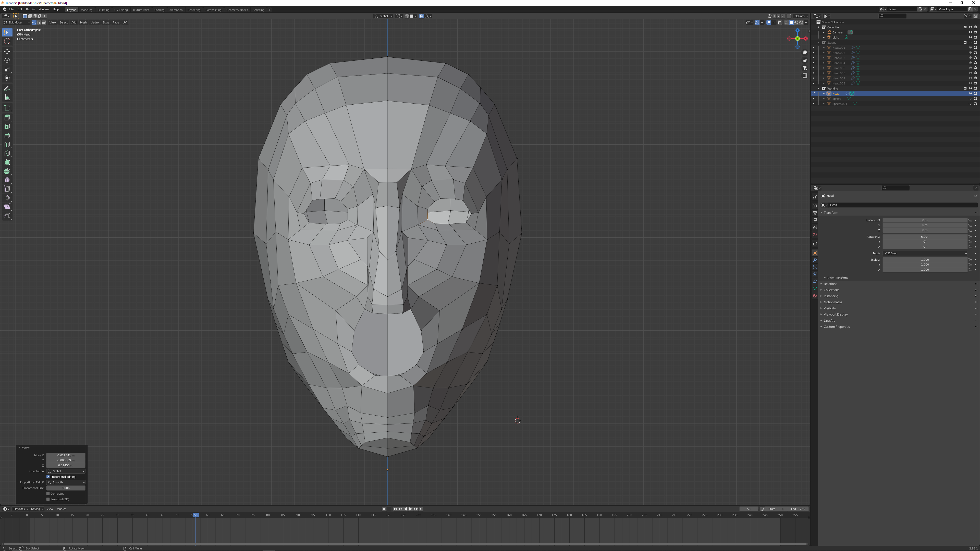Hide the Camera object in outliner
The width and height of the screenshot is (980, 551).
970,32
